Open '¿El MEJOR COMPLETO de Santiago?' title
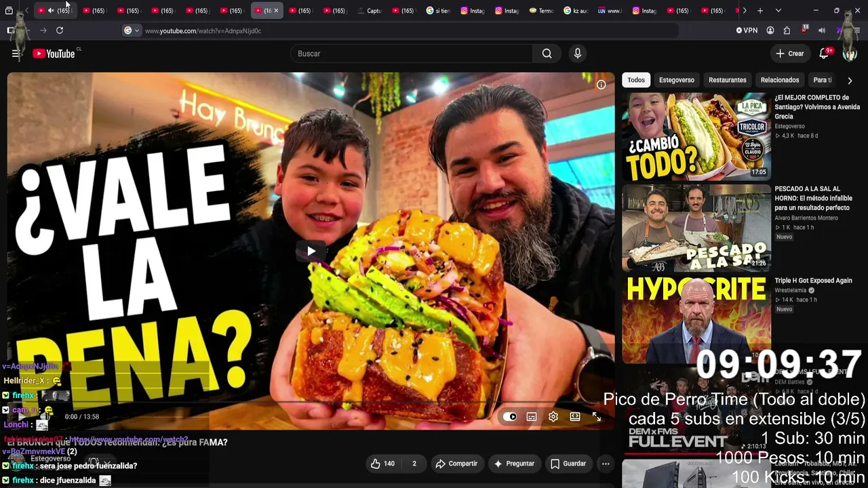This screenshot has height=488, width=868. pos(817,107)
